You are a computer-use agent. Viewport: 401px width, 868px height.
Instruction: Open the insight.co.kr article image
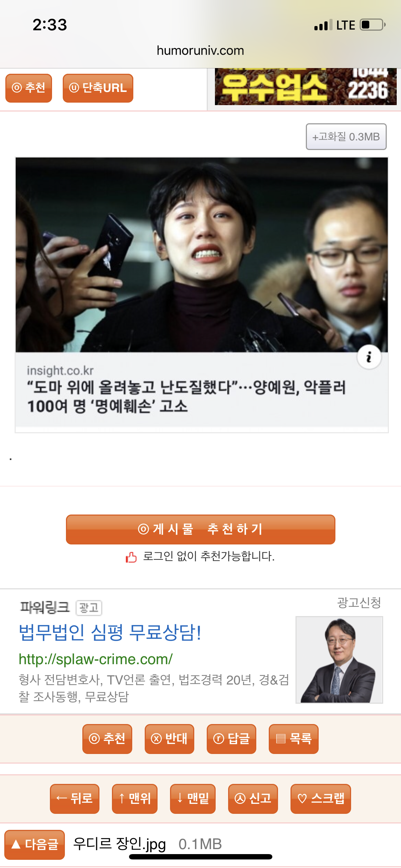pos(202,255)
